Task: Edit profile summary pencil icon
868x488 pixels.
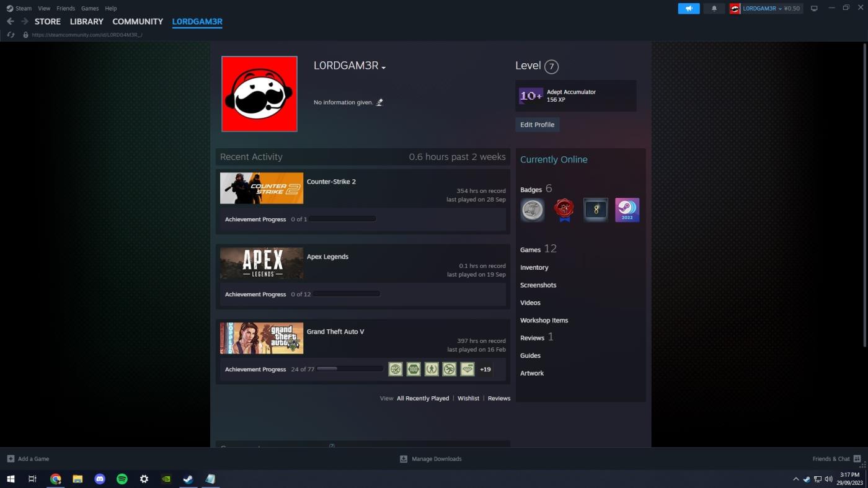Action: [379, 102]
